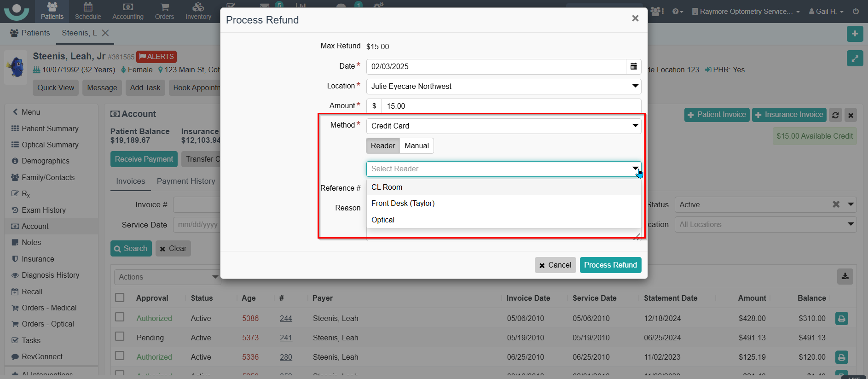Click the refresh icon beside Insurance Invoice

(835, 115)
